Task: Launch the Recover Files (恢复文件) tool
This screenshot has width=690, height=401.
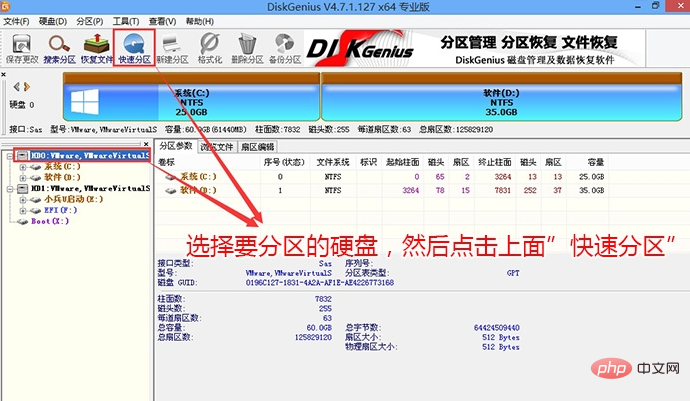Action: click(97, 48)
